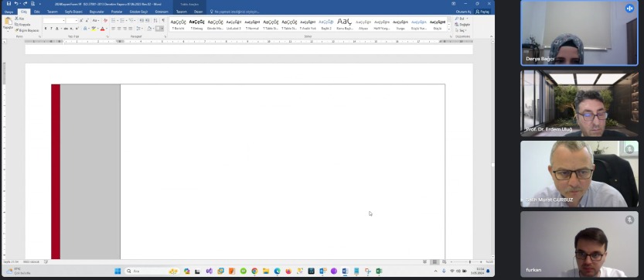Open the font size dropdown
Image resolution: width=644 pixels, height=280 pixels.
(x=77, y=21)
